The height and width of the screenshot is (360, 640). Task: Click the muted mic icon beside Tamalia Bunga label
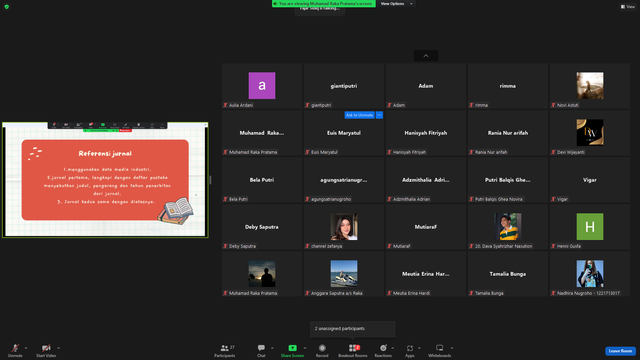click(471, 293)
